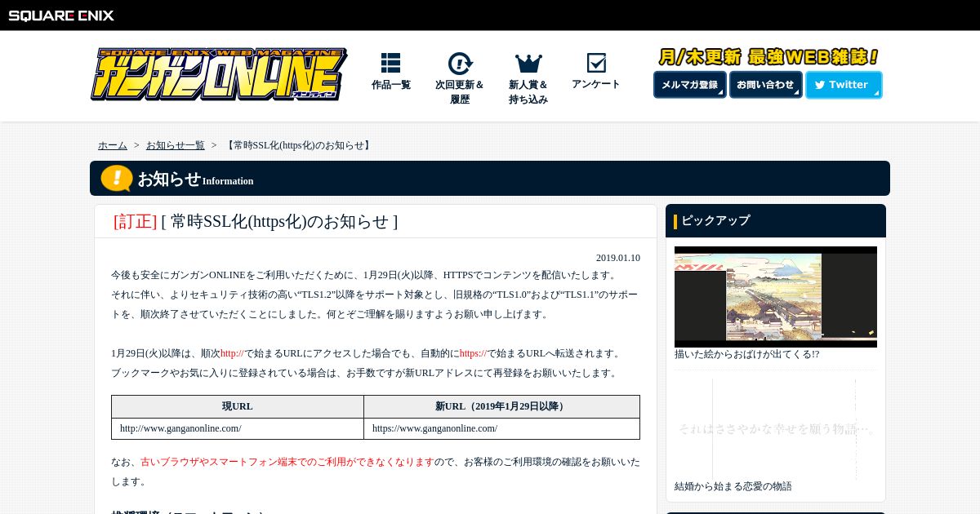The width and height of the screenshot is (980, 514).
Task: Click the 描いた絵からおばけが出てくる!? caption
Action: coord(747,354)
